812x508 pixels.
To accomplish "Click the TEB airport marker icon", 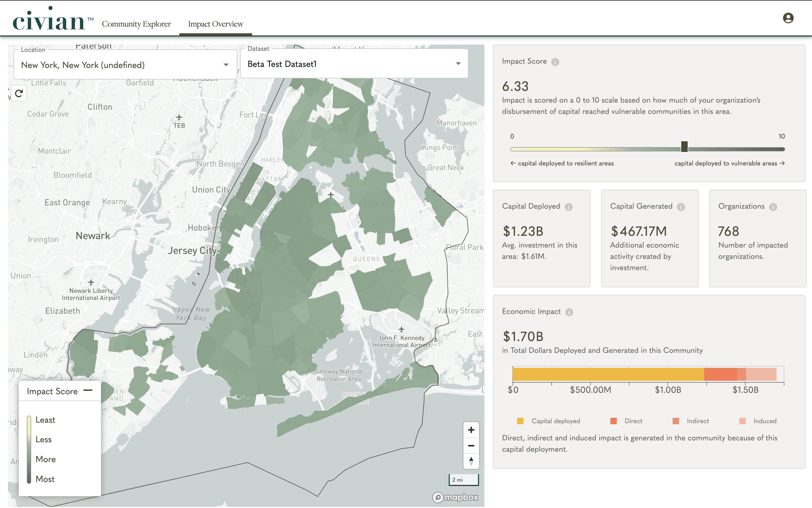I will pyautogui.click(x=179, y=117).
